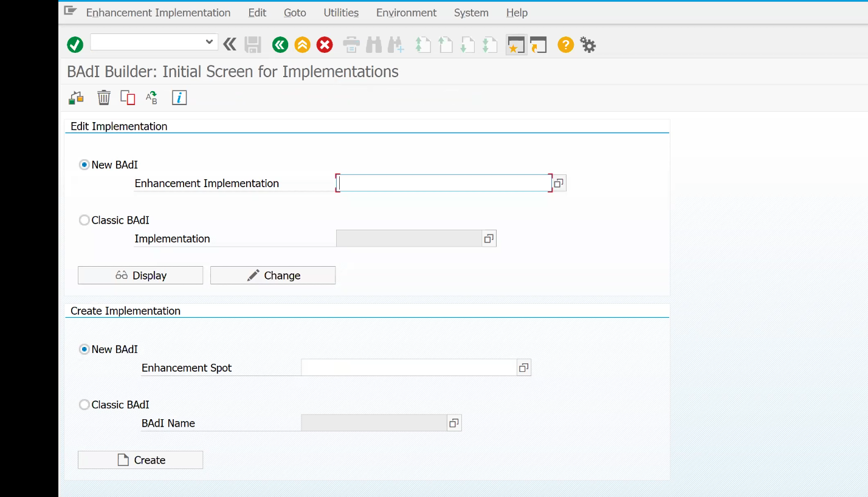This screenshot has height=497, width=868.
Task: Select New BAdI under Edit Implementation
Action: point(84,165)
